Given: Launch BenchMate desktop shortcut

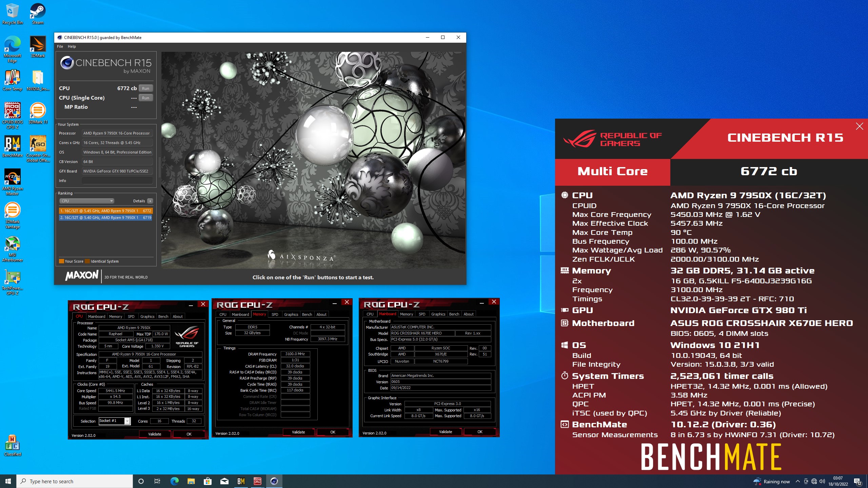Looking at the screenshot, I should coord(12,146).
